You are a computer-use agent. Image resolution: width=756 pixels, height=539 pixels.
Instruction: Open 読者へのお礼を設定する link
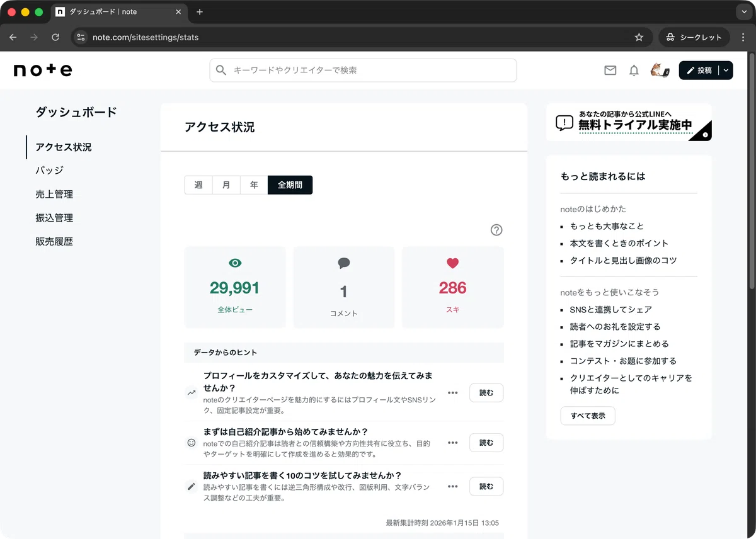click(616, 327)
